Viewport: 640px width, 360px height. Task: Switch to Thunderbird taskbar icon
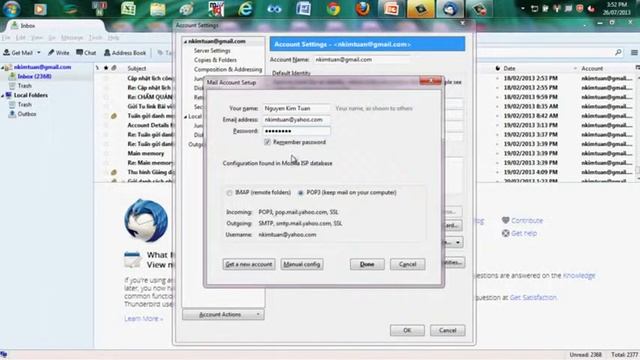(450, 9)
